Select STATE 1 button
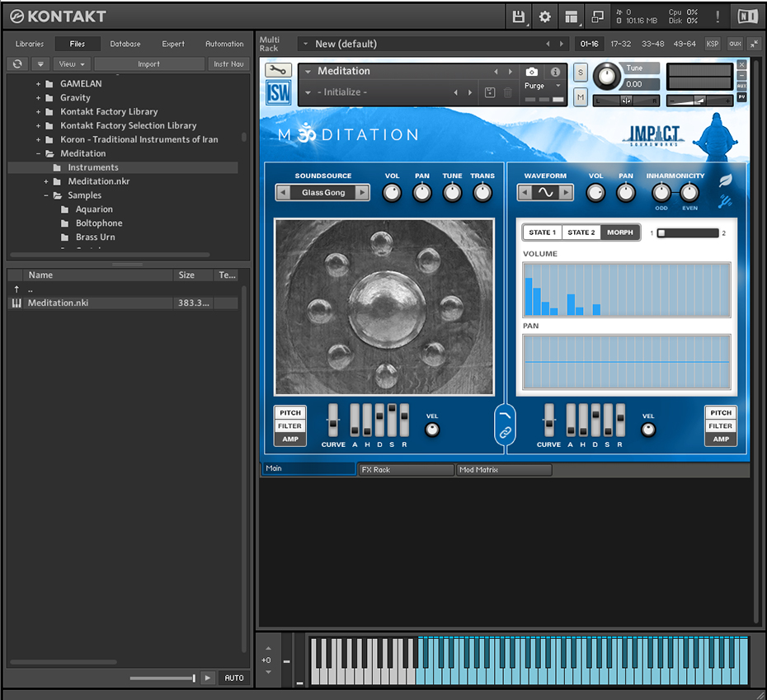The width and height of the screenshot is (767, 700). click(x=543, y=233)
